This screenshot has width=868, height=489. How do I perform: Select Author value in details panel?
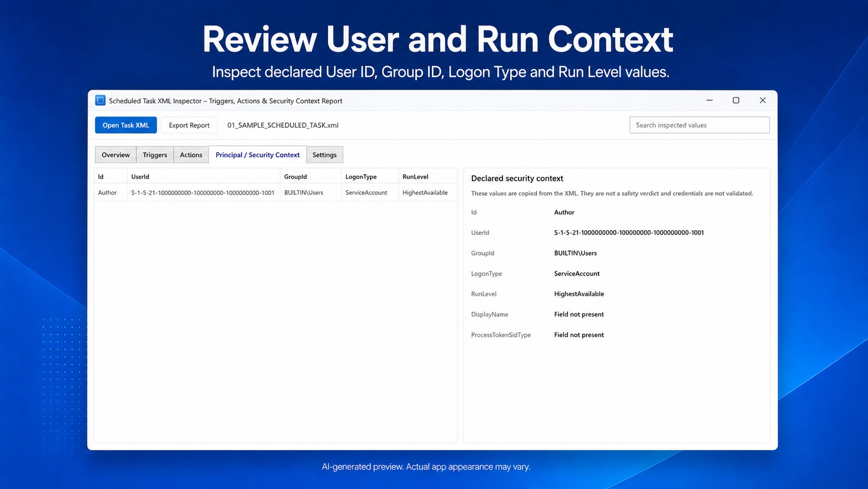click(564, 212)
